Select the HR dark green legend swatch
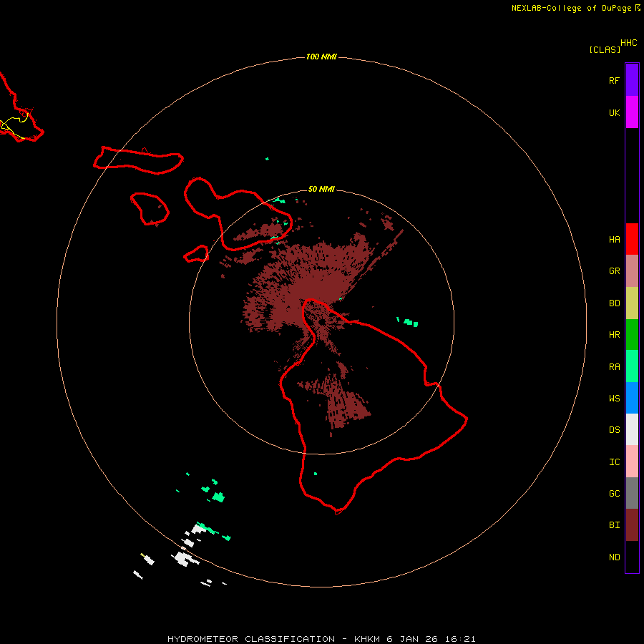This screenshot has width=644, height=644. click(632, 335)
